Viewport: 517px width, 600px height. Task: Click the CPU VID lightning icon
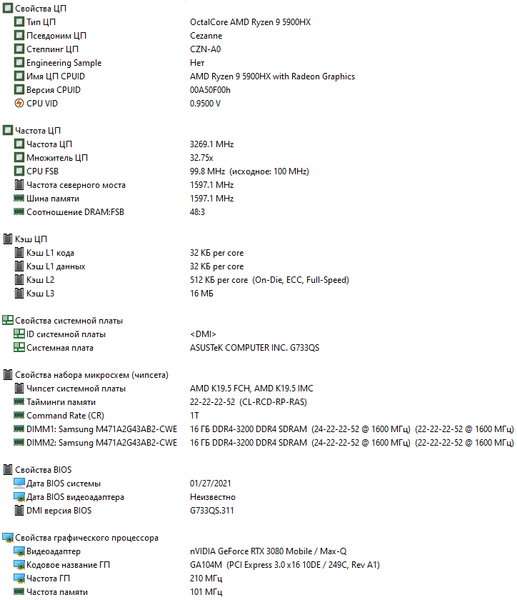19,103
